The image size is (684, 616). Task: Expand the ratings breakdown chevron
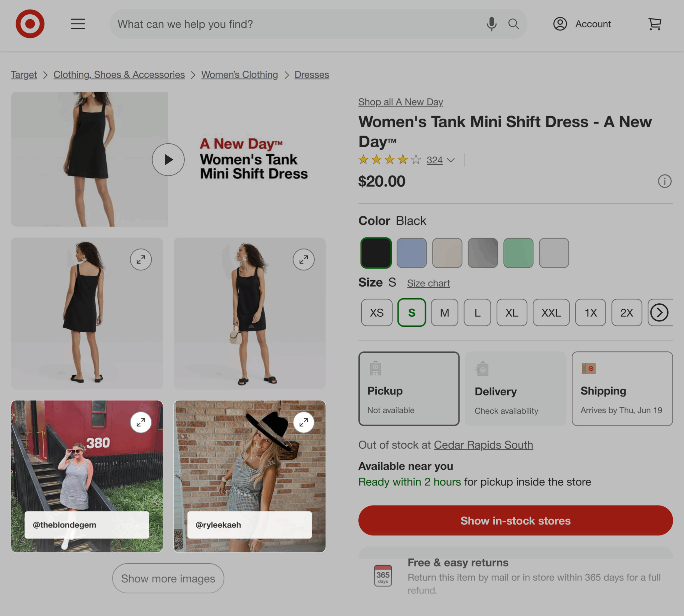click(451, 160)
